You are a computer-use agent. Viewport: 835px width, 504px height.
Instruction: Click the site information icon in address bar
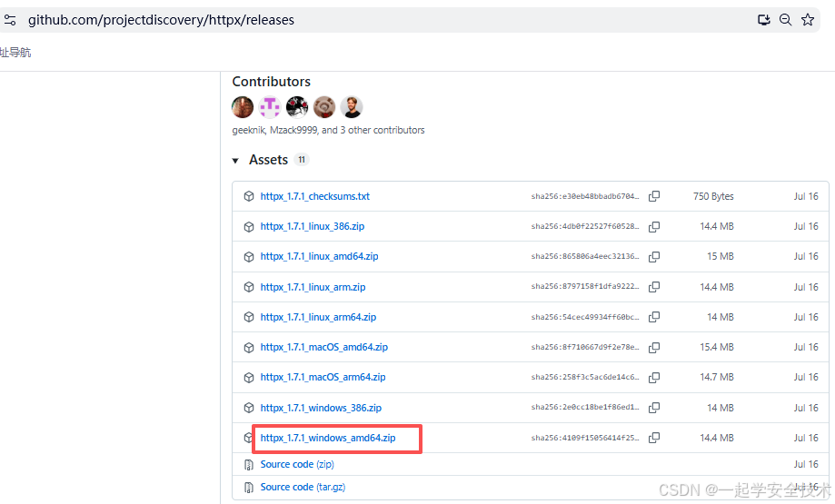point(10,20)
